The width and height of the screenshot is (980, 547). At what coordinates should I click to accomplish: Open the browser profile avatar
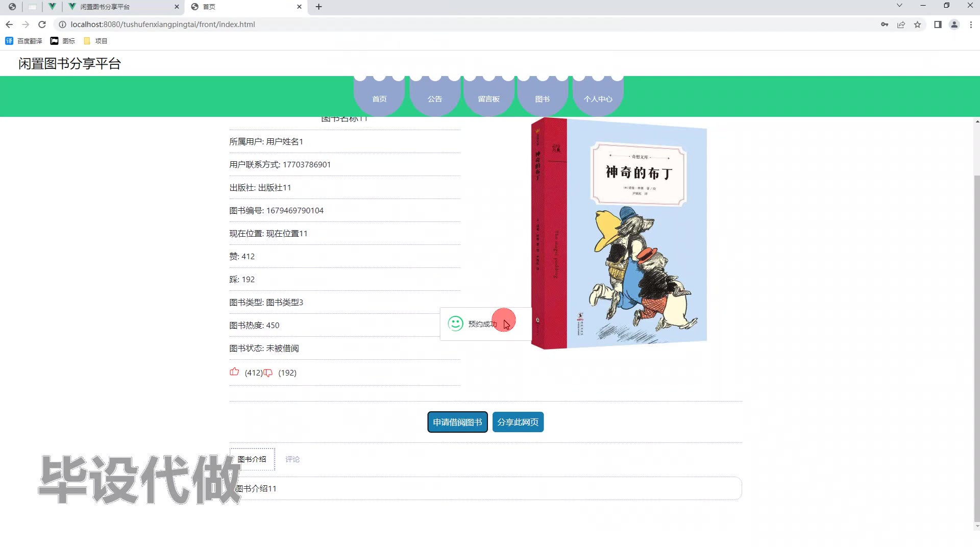coord(954,24)
